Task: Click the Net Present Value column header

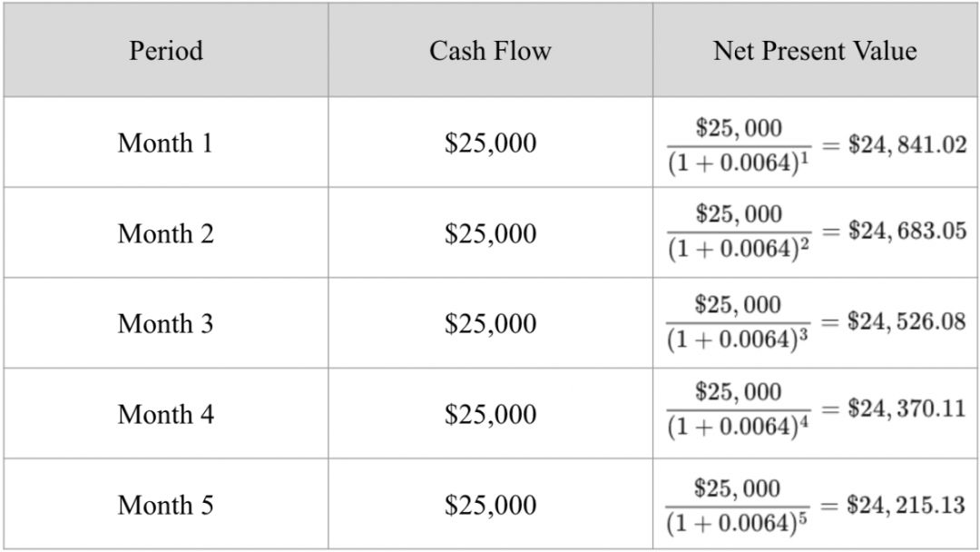Action: [815, 51]
